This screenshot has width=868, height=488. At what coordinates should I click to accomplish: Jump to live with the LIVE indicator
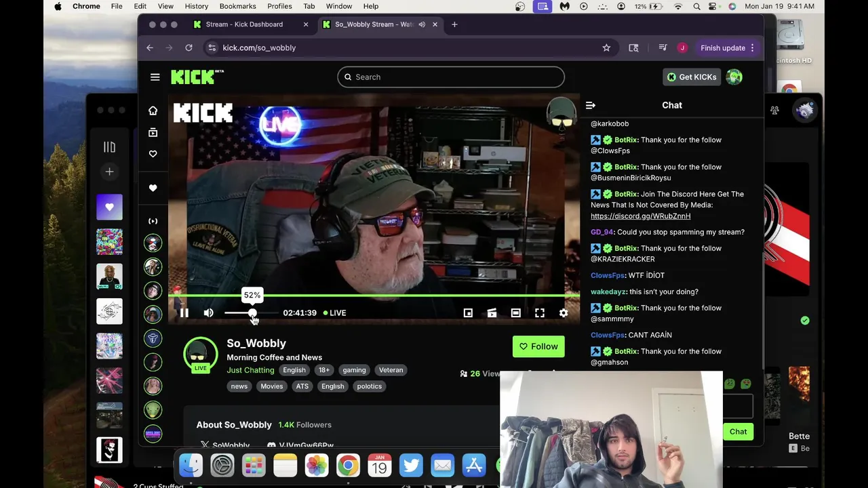334,312
